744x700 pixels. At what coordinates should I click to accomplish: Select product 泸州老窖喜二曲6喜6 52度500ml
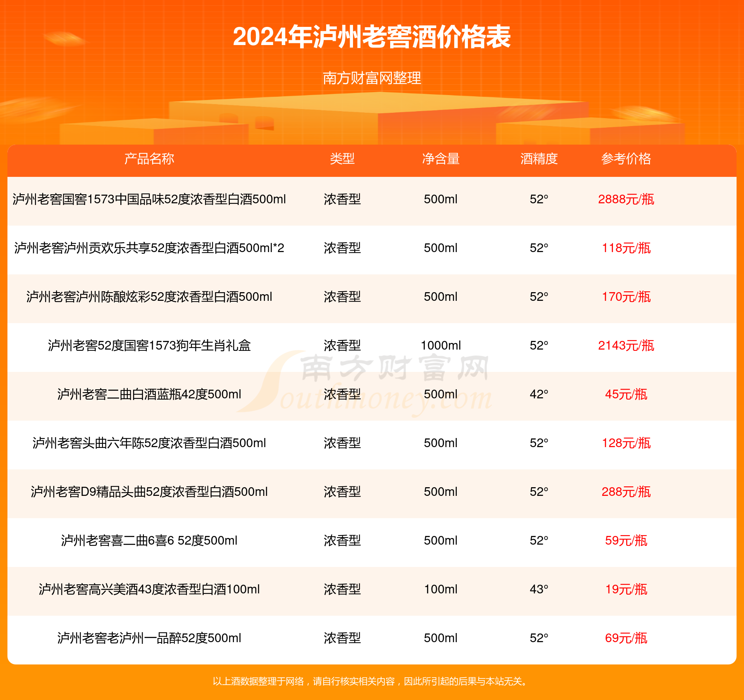(x=149, y=540)
